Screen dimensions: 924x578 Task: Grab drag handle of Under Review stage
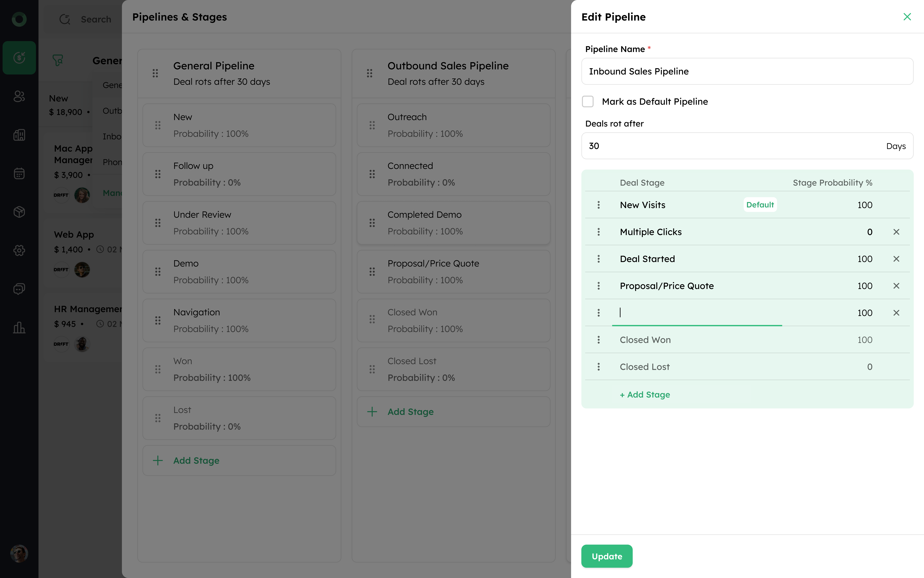[158, 223]
